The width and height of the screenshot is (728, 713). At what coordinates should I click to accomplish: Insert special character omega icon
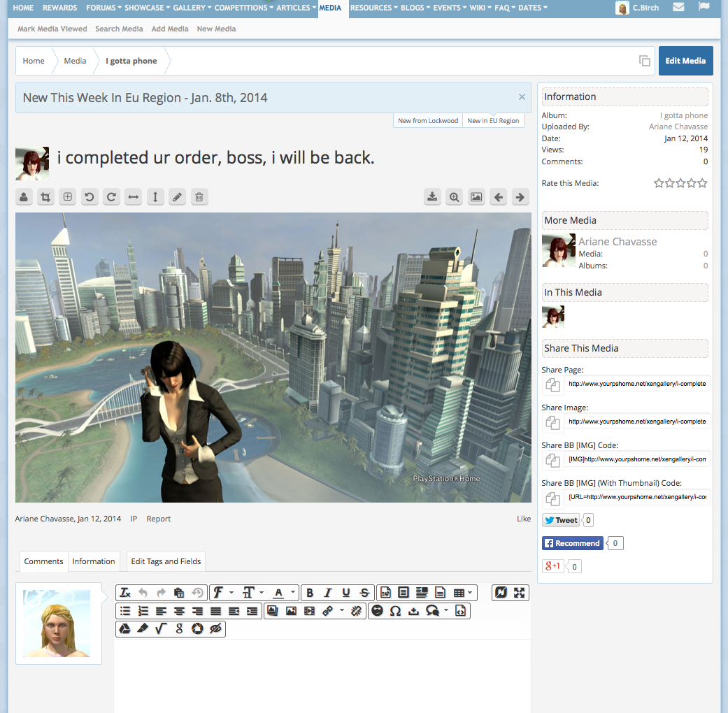395,611
